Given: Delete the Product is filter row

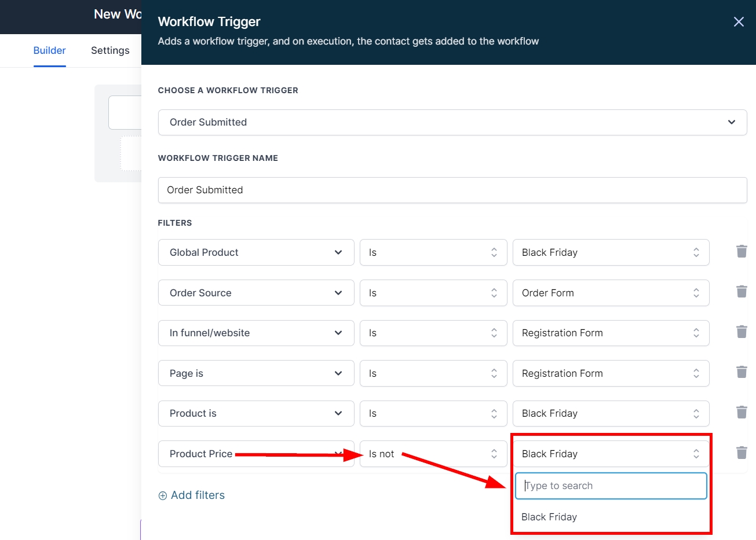Looking at the screenshot, I should [x=741, y=412].
